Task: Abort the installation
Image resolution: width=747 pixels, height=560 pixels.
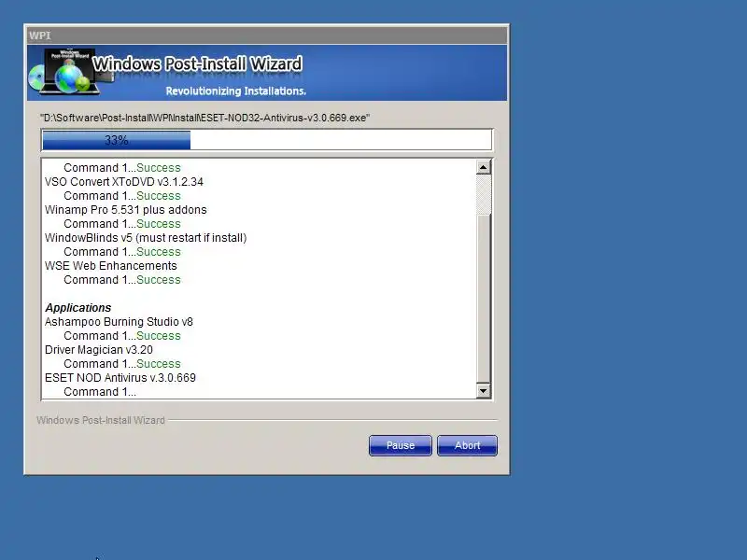Action: click(467, 445)
